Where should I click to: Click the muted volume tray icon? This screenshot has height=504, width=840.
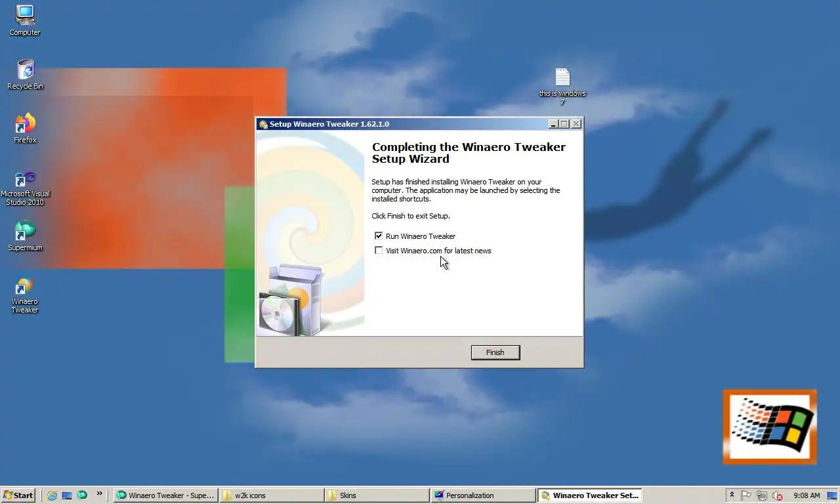tap(778, 495)
